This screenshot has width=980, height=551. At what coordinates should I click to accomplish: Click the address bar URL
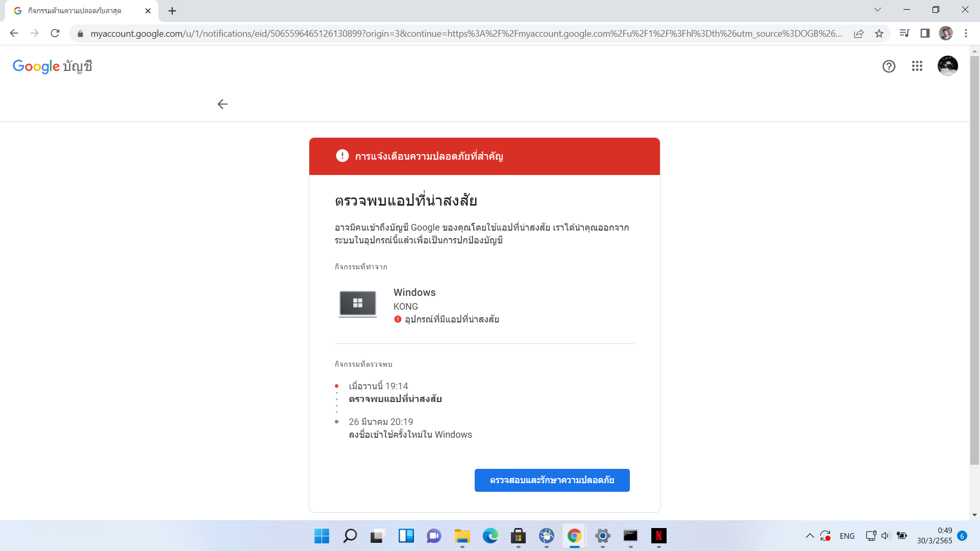[466, 34]
